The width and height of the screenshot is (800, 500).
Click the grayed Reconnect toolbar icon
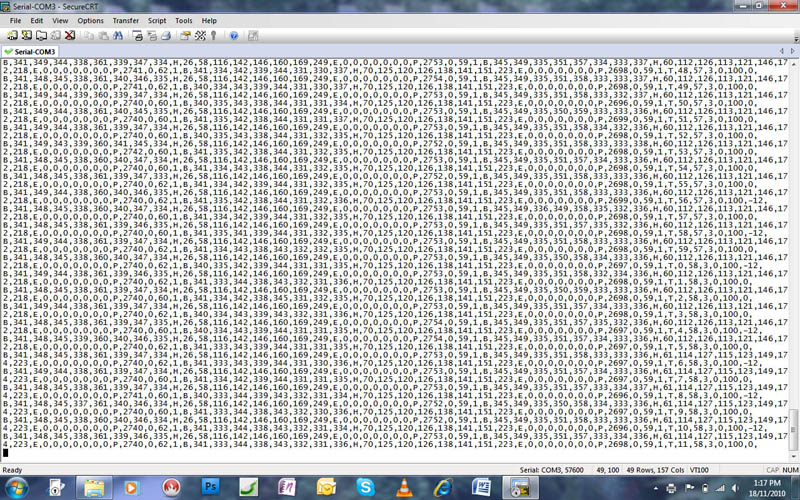(x=56, y=35)
